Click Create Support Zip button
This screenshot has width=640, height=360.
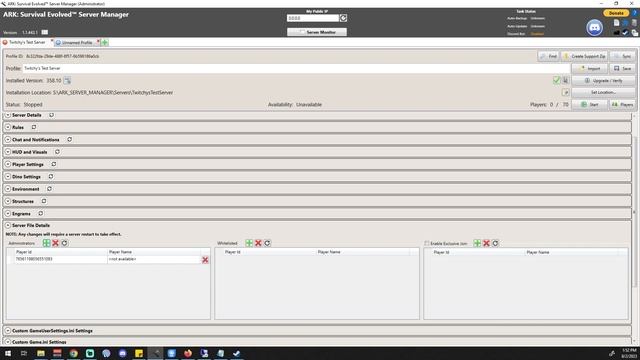pos(584,56)
